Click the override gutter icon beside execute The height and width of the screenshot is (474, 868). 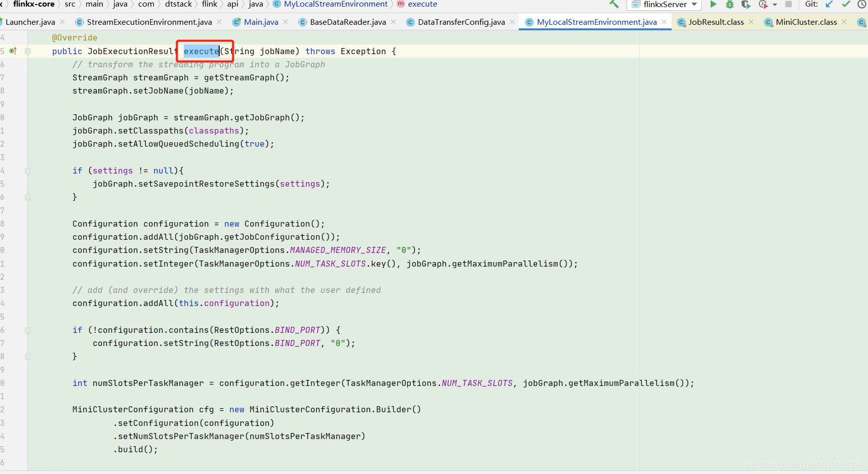pyautogui.click(x=13, y=51)
